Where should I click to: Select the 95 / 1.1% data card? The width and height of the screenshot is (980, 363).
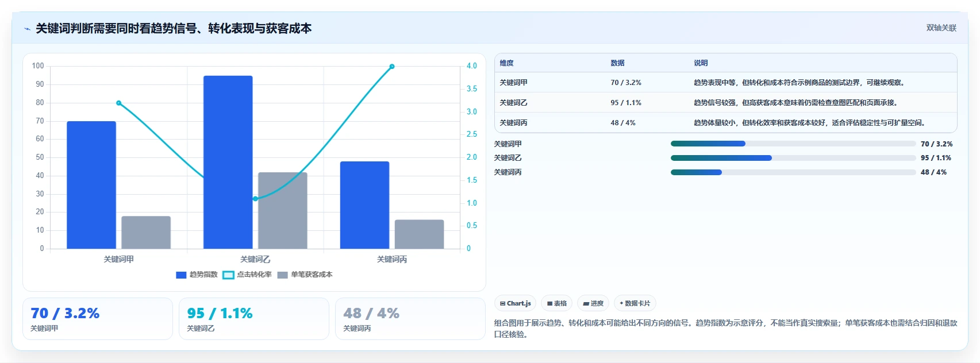(x=254, y=319)
